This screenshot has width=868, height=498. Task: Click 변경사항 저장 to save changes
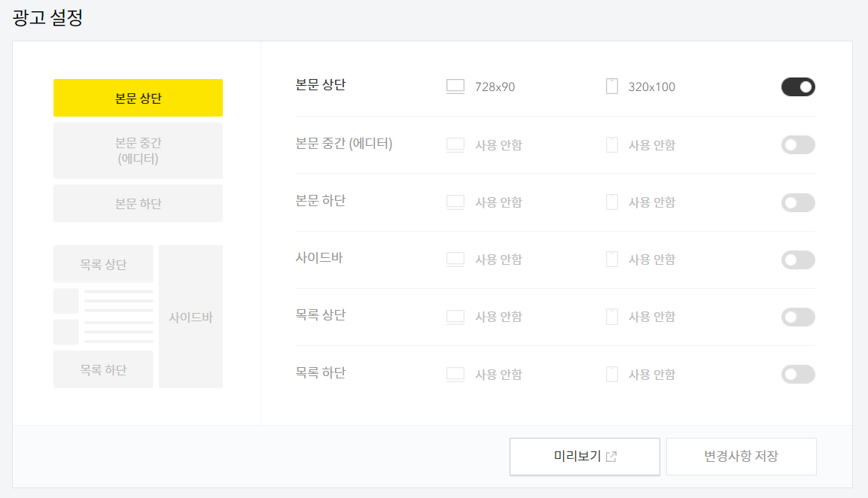tap(742, 457)
